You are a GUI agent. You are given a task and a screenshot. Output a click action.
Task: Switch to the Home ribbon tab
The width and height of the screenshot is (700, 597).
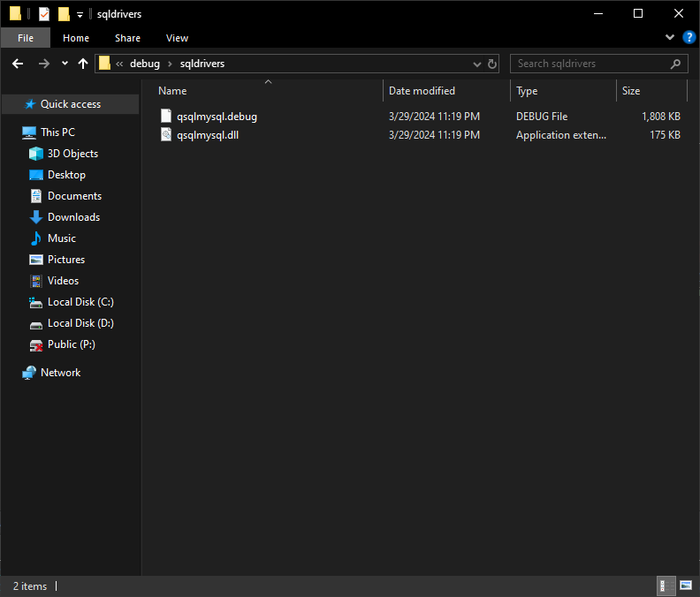76,38
